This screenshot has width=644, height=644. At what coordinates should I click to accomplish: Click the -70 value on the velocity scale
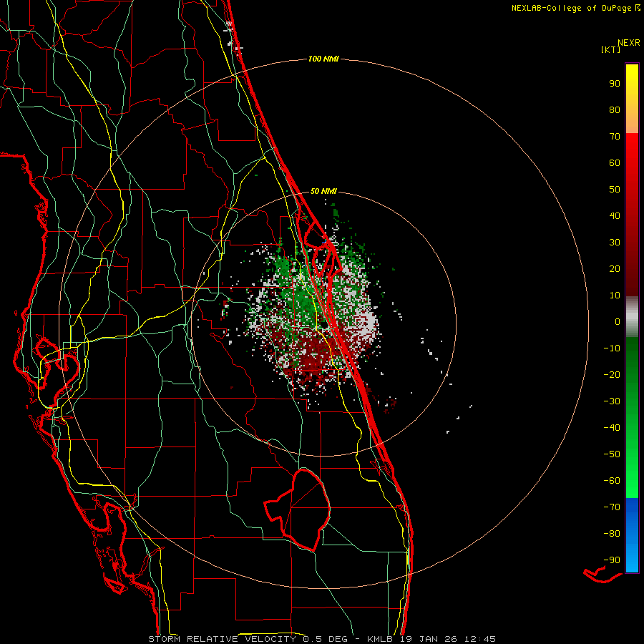pos(612,507)
